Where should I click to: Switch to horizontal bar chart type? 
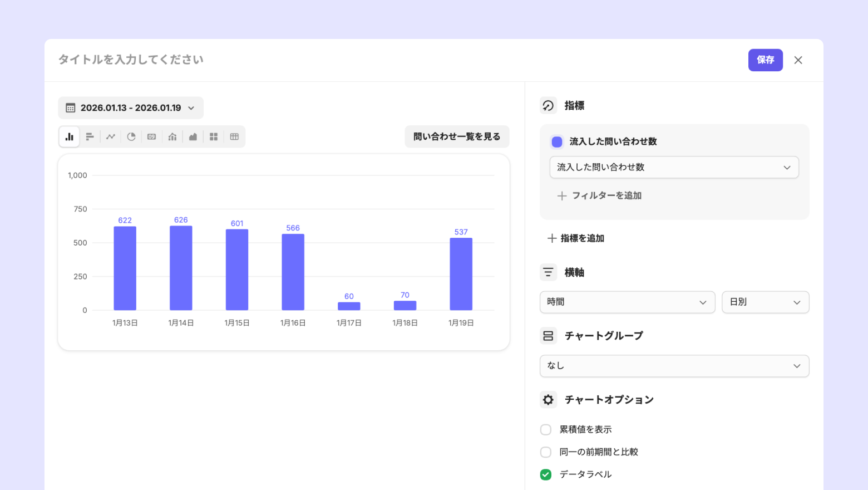click(x=90, y=137)
